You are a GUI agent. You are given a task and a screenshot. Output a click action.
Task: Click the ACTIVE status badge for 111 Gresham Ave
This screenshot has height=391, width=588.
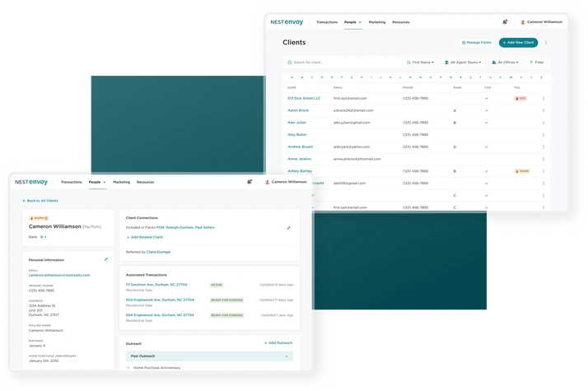[x=217, y=285]
